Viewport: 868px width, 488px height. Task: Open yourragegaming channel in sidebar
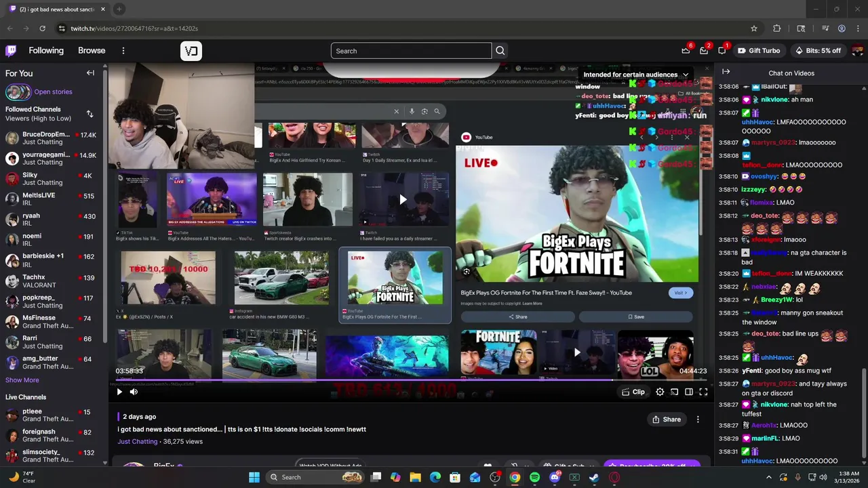52,159
